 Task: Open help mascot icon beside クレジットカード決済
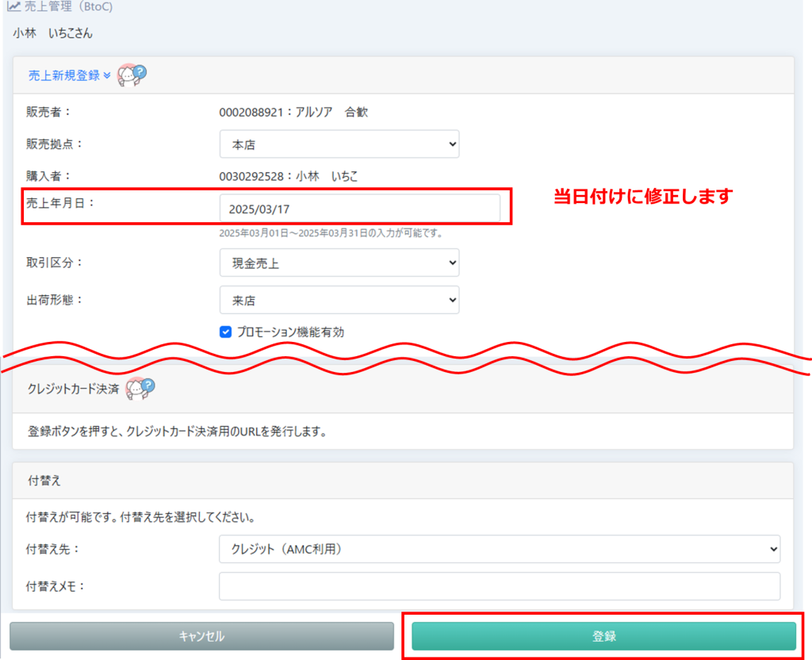click(x=140, y=389)
